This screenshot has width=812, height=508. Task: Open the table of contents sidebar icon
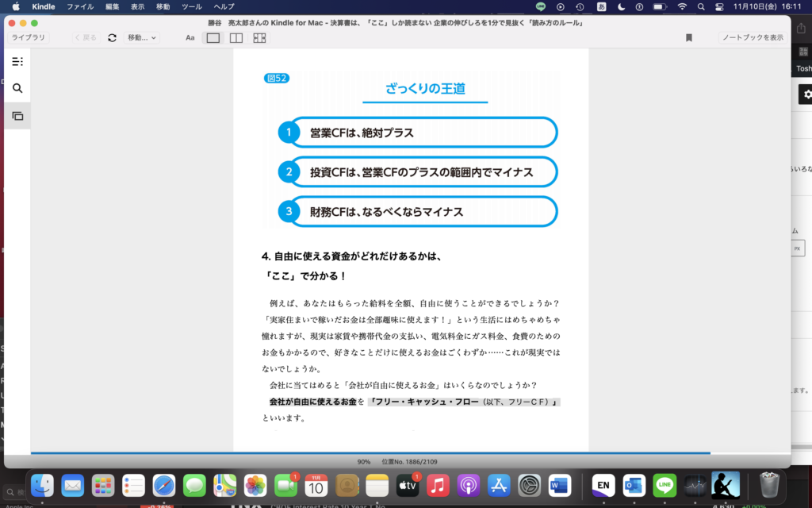tap(17, 61)
